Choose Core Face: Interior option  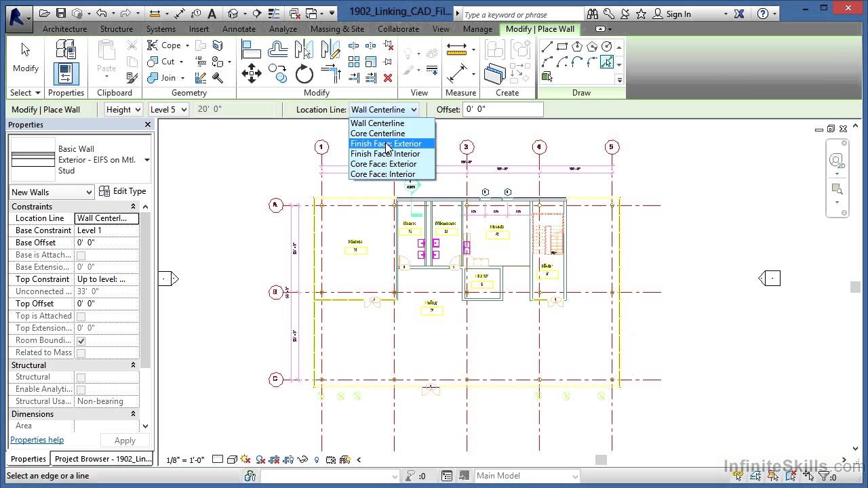coord(391,174)
